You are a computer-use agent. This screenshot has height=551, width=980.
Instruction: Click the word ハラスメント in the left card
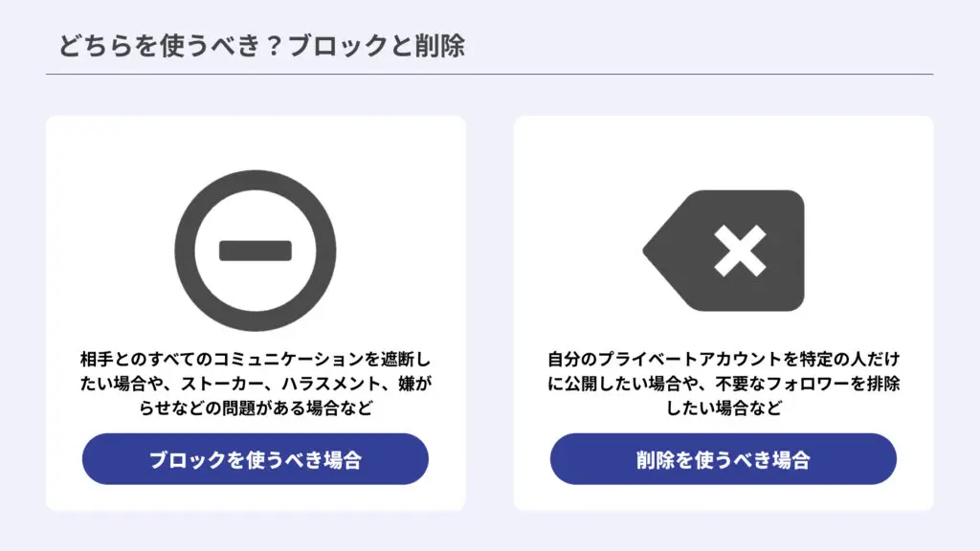click(x=330, y=384)
